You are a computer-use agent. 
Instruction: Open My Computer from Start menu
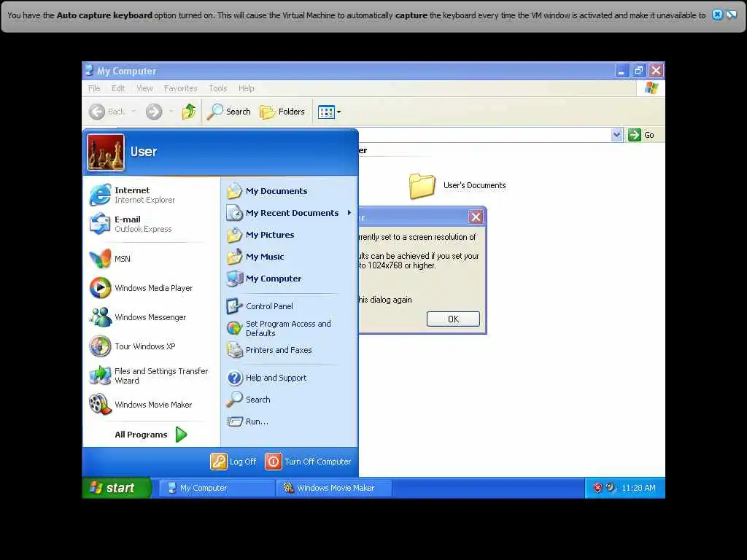coord(290,279)
